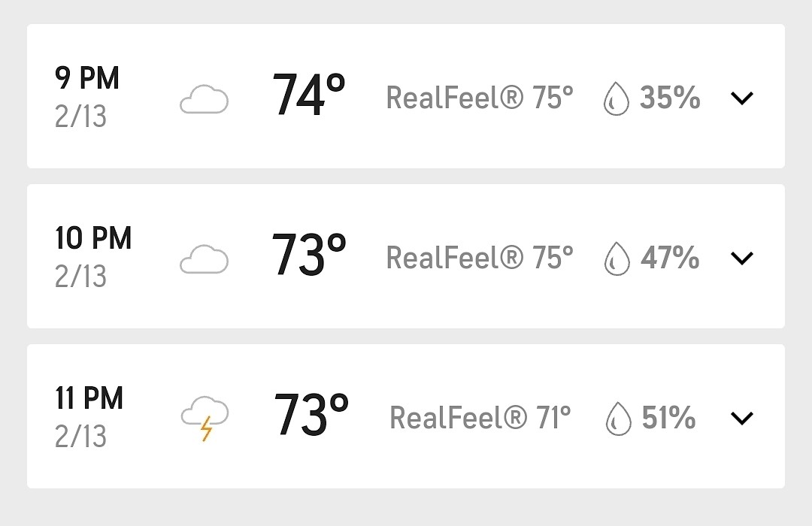This screenshot has width=812, height=526.
Task: Expand the 9 PM forecast chevron
Action: tap(741, 98)
